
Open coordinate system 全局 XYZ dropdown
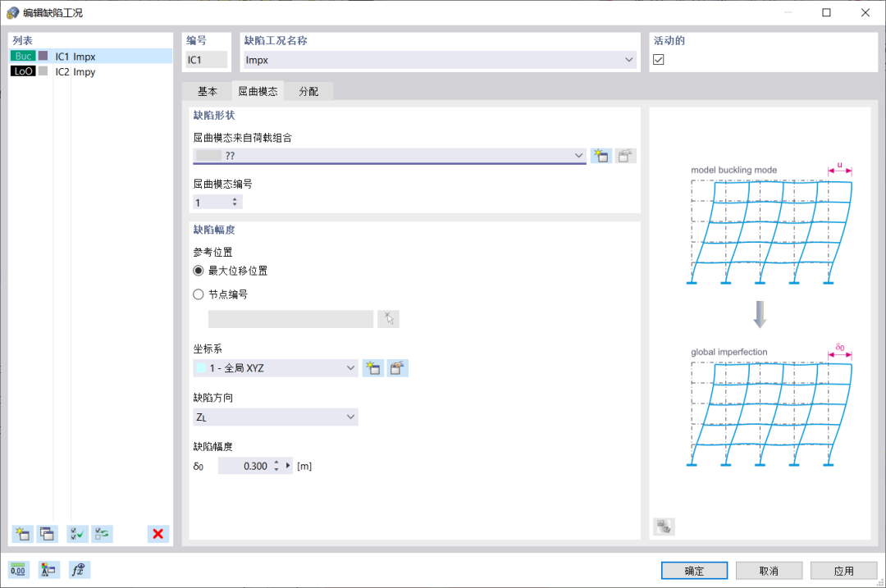click(350, 368)
